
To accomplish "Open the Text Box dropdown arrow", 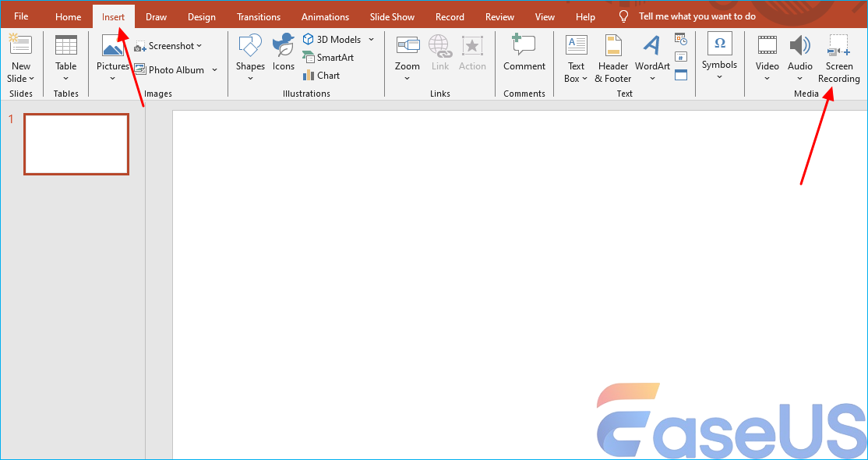I will coord(584,79).
